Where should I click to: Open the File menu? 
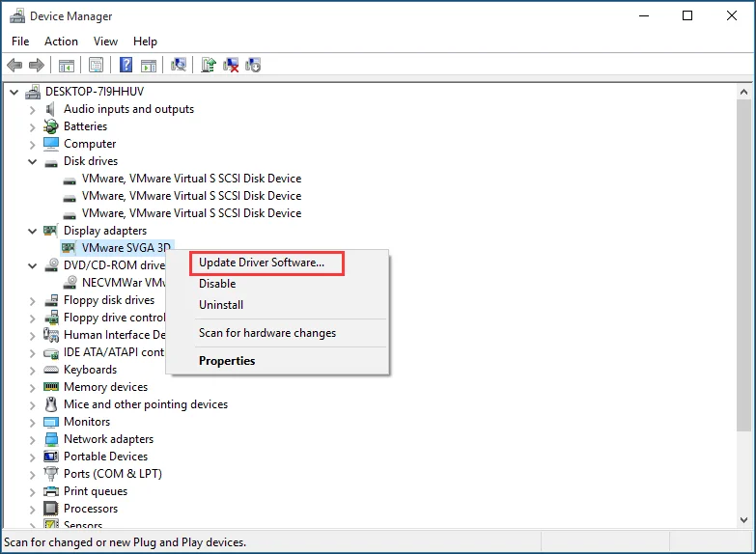pyautogui.click(x=20, y=42)
